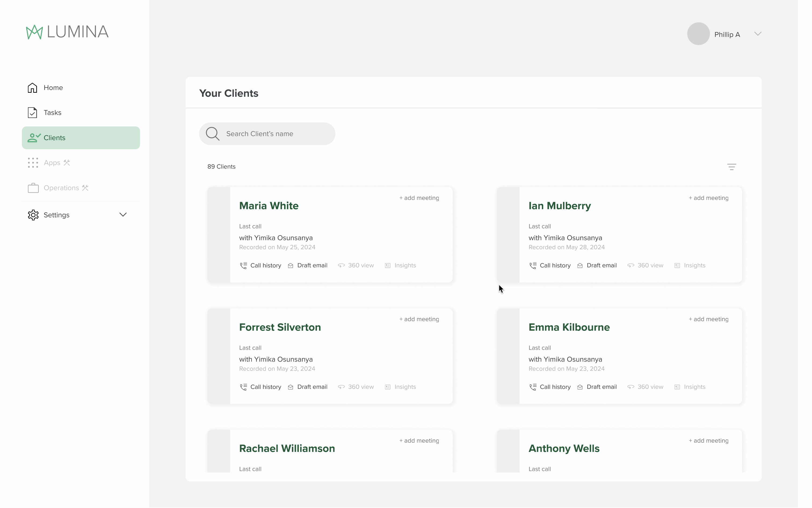Open Anthony Wells's client name link
812x508 pixels.
click(x=564, y=449)
